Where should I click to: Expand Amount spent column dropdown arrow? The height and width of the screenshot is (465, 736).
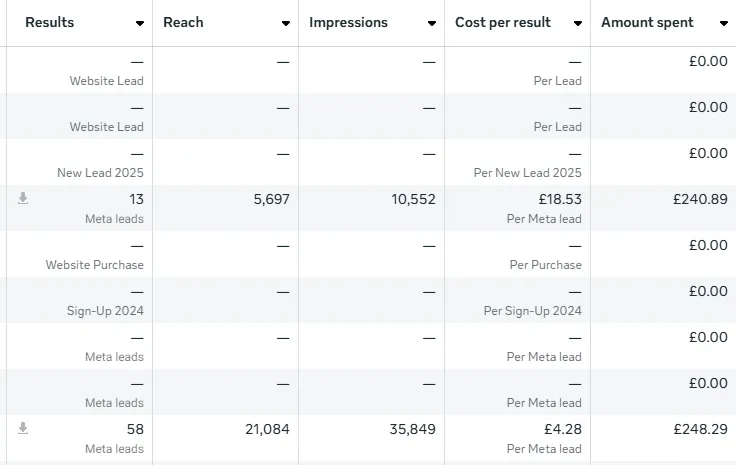[x=723, y=23]
